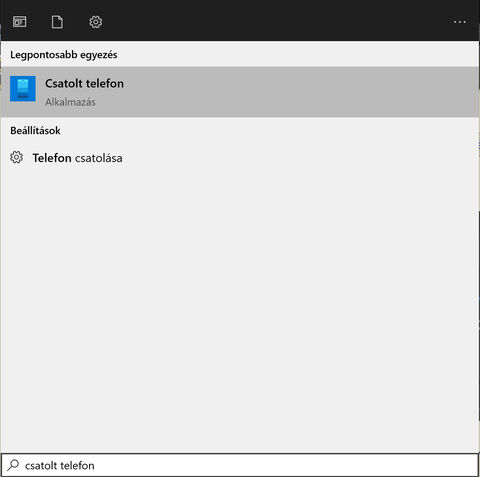
Task: Filter results by Documents icon
Action: point(57,22)
